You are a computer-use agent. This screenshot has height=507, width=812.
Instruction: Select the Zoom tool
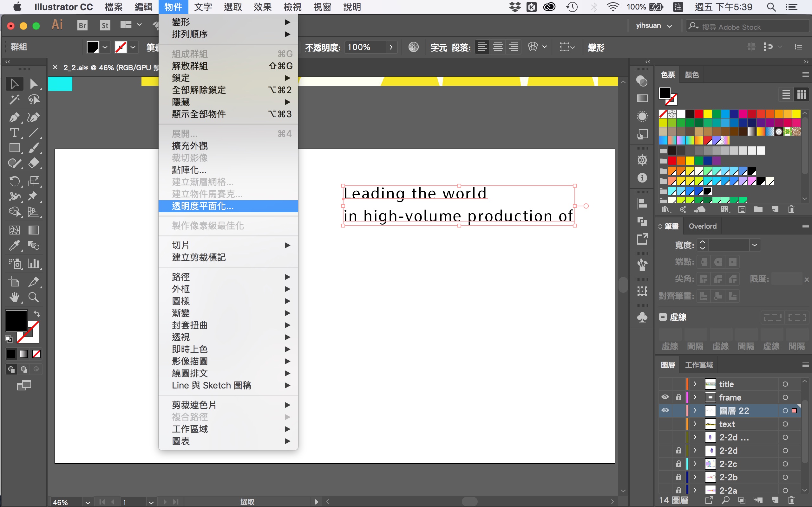[33, 298]
